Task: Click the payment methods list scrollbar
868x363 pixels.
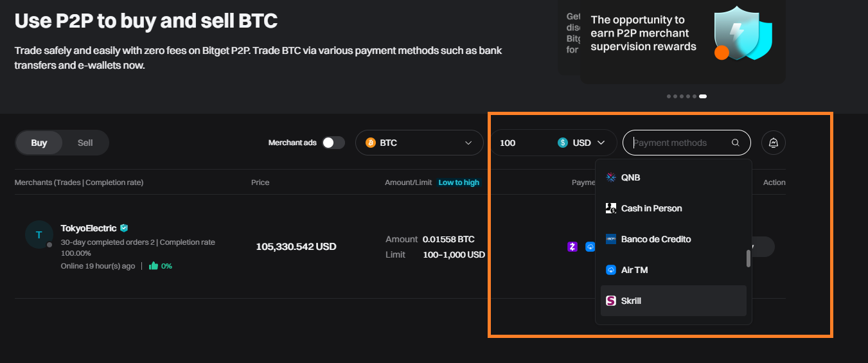Action: coord(748,258)
